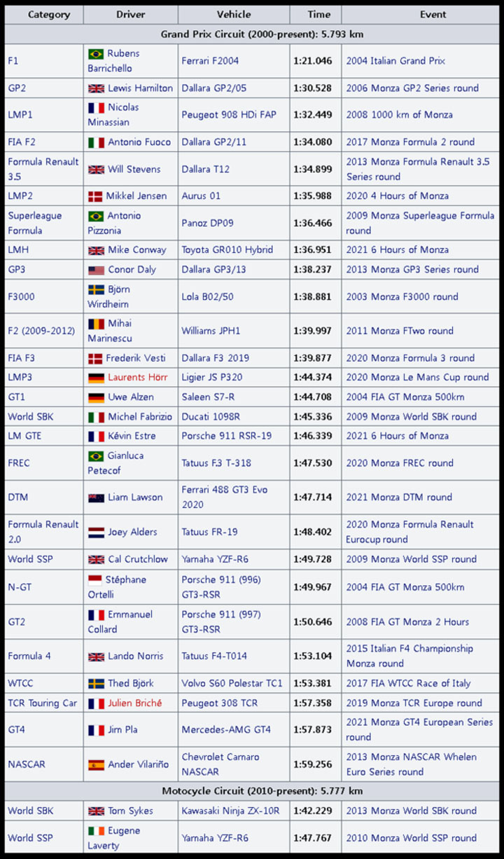Click the Irish flag beside Eugene Laverty
Viewport: 504px width, 859px height.
[96, 831]
